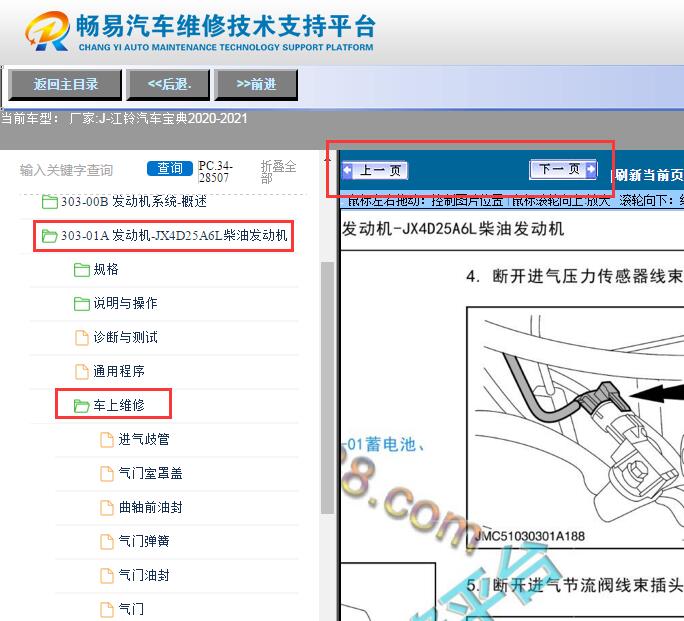684x621 pixels.
Task: Click the 曲轴前油封 document icon
Action: [107, 508]
